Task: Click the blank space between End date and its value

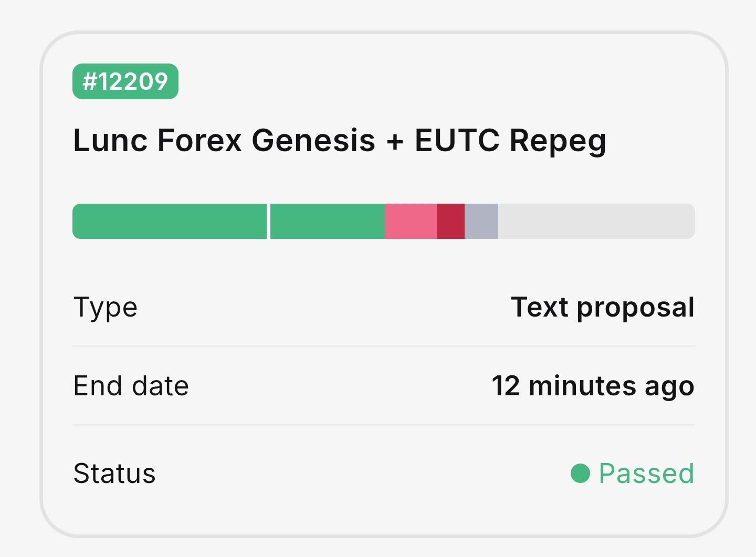Action: point(336,386)
